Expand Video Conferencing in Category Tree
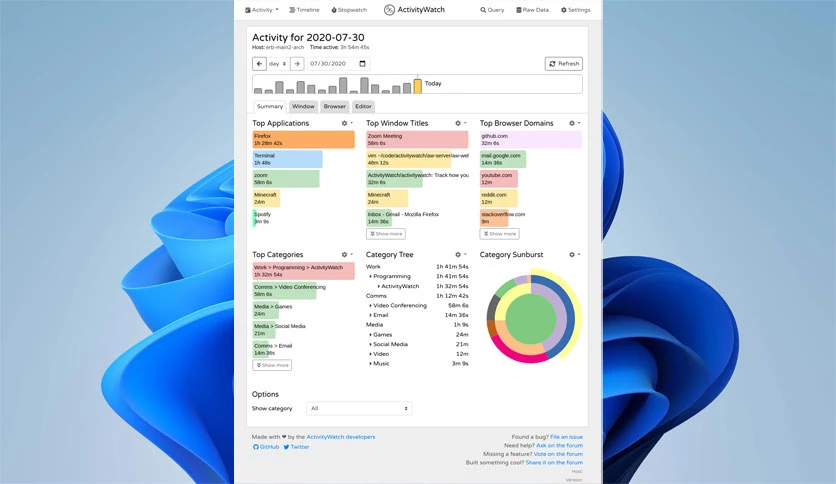Screen dimensions: 836x484 [398, 305]
